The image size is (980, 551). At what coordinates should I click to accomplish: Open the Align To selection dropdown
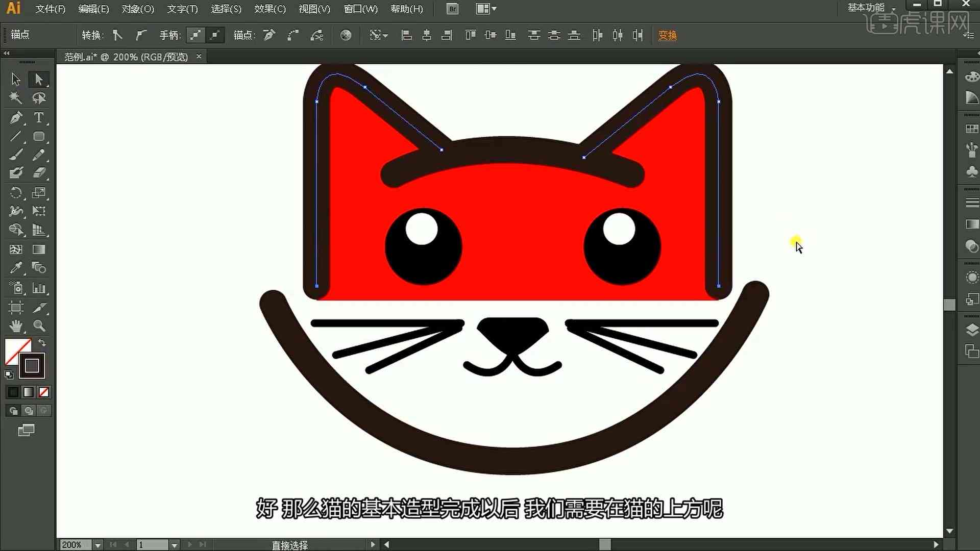pyautogui.click(x=378, y=35)
